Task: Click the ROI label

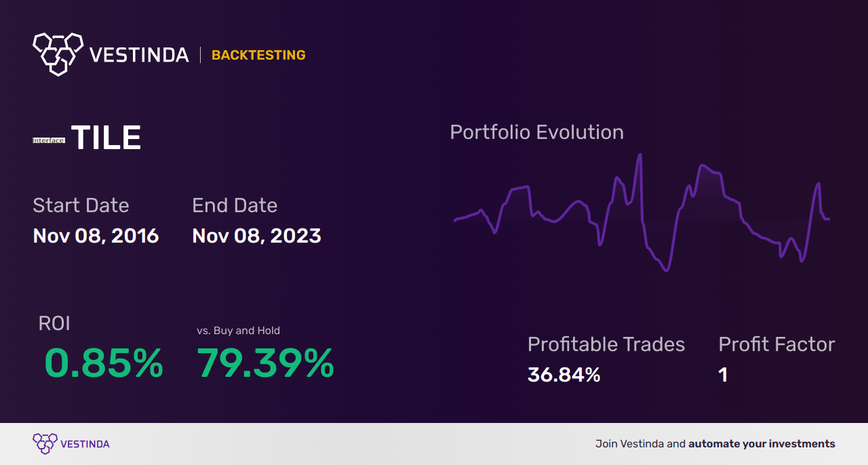Action: pos(54,323)
